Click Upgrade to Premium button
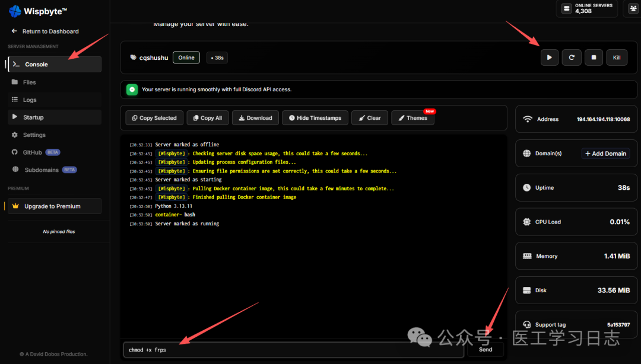641x364 pixels. (55, 206)
